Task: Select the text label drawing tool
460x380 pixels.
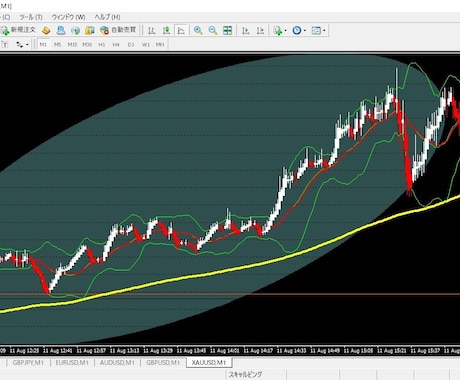Action: (x=5, y=44)
